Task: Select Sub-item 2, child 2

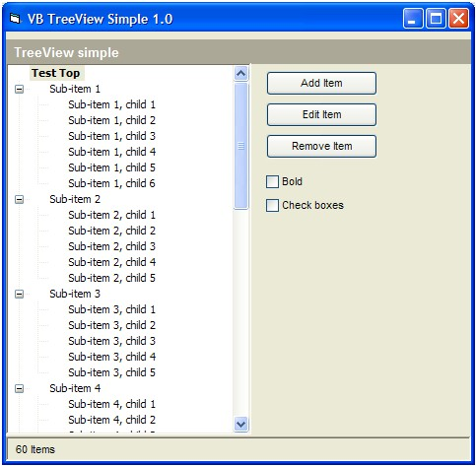Action: tap(111, 231)
